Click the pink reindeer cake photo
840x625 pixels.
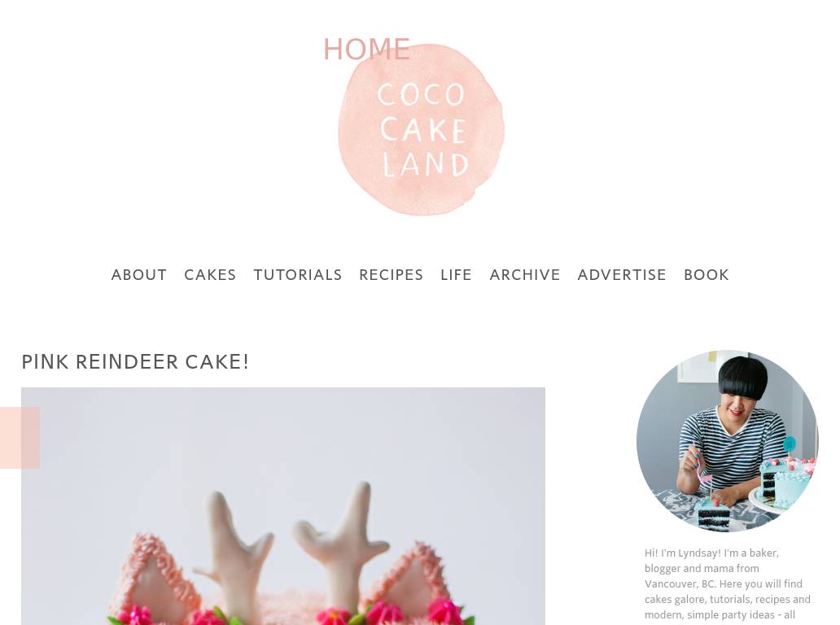point(283,505)
